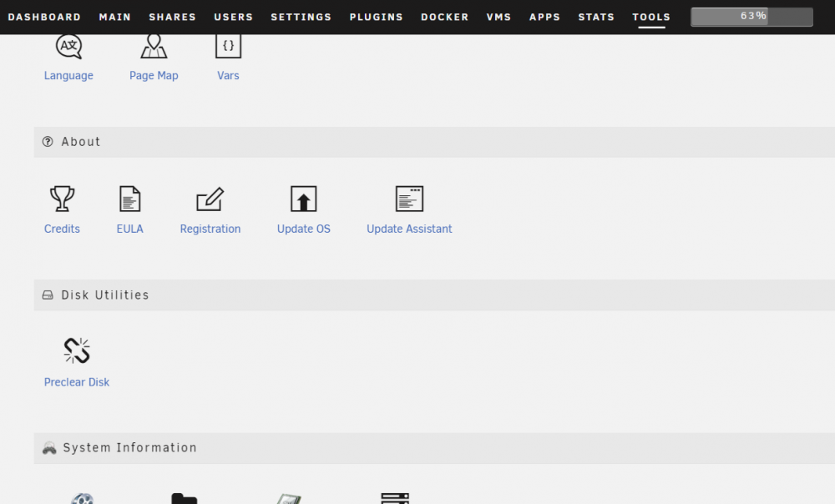Open the Apps tab
Viewport: 835px width, 504px height.
(x=544, y=17)
